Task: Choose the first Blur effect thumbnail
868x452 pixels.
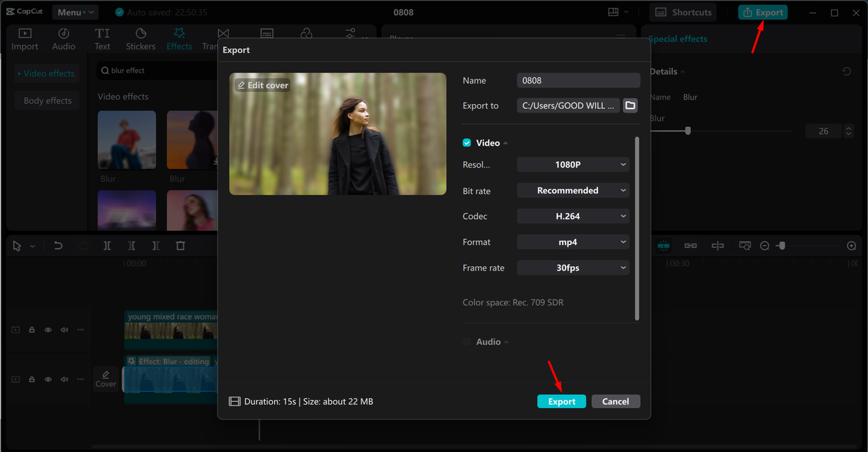Action: coord(127,140)
